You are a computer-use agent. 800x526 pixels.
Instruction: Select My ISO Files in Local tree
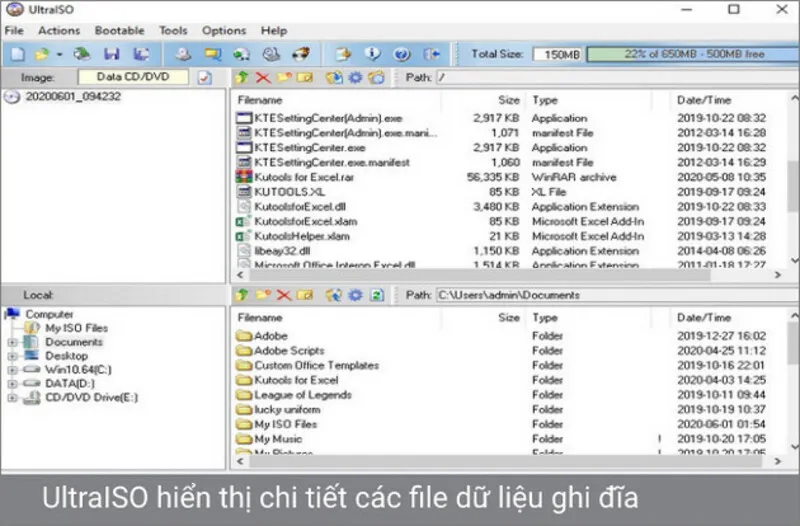pyautogui.click(x=77, y=328)
